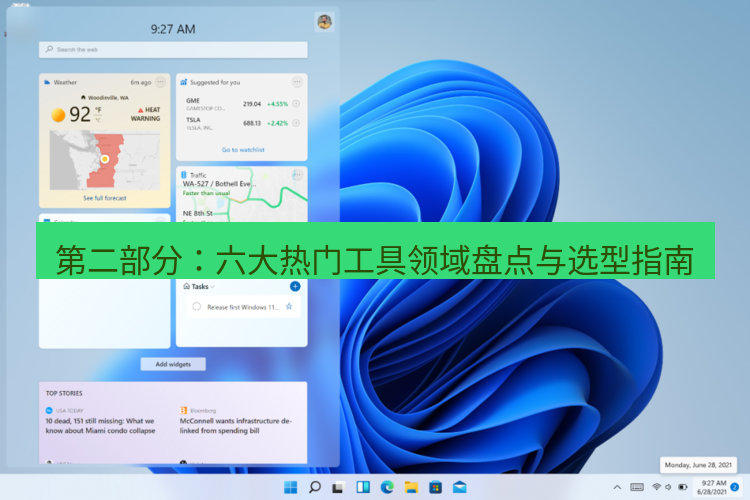This screenshot has height=500, width=750.
Task: Open user profile picture in widgets panel
Action: (x=324, y=22)
